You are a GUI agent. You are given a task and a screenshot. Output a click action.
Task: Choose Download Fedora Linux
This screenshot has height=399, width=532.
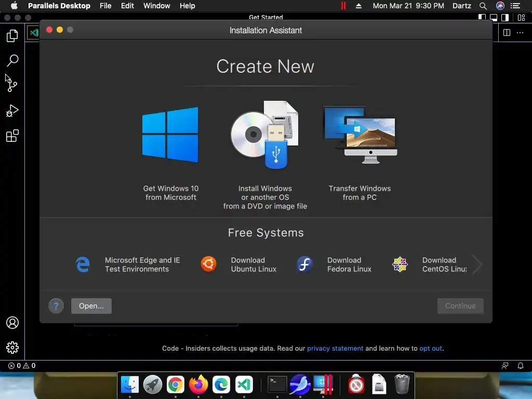[334, 264]
